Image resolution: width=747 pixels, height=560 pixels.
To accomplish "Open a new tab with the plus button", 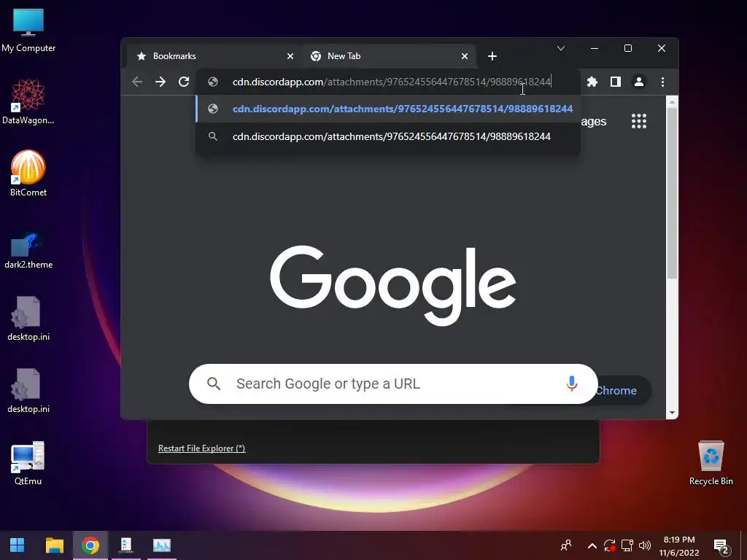I will pyautogui.click(x=492, y=56).
